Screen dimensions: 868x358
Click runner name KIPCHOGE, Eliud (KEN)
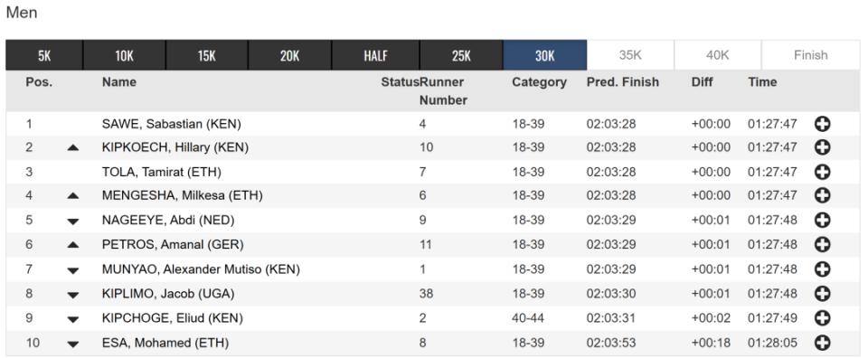[173, 318]
